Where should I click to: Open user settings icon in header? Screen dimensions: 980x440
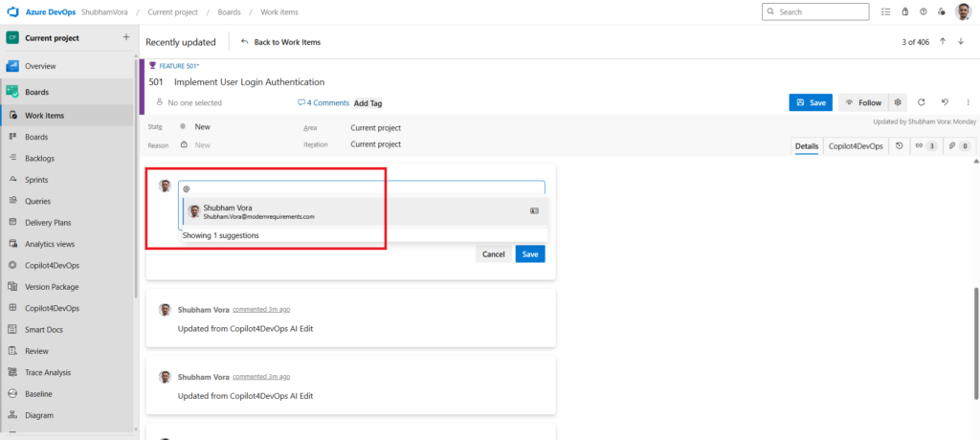click(942, 11)
